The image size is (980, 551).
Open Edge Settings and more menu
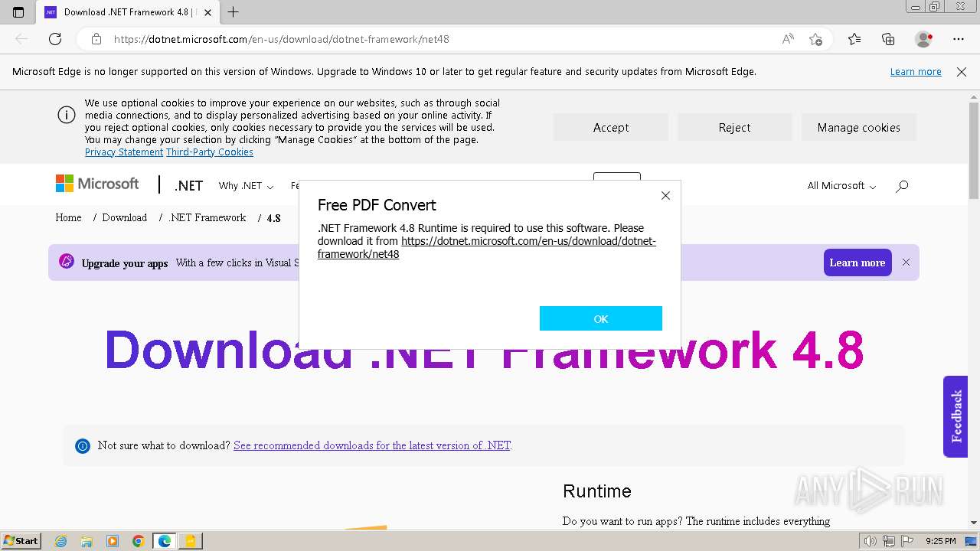pos(959,39)
